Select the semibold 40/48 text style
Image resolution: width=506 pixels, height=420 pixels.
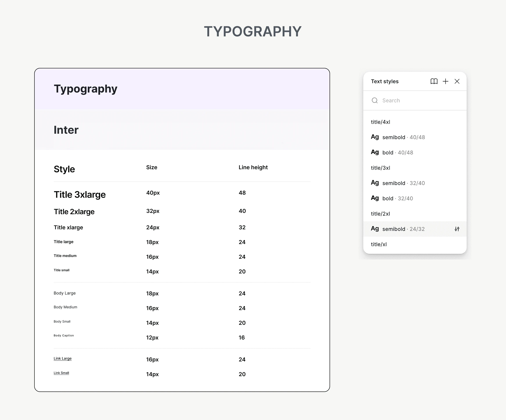(415, 137)
